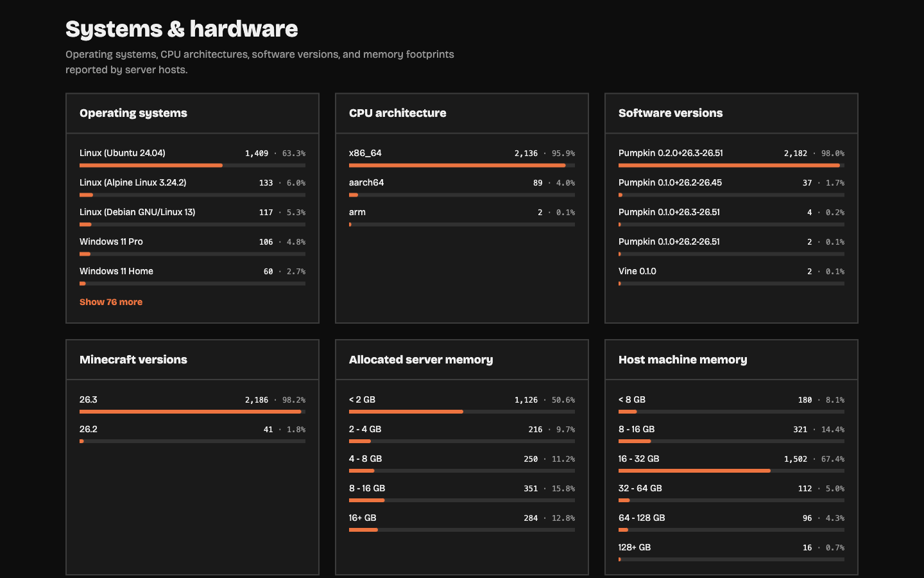The width and height of the screenshot is (924, 578).
Task: Select the 'Linux (Alpine Linux 3.24.2)' row label
Action: [133, 182]
